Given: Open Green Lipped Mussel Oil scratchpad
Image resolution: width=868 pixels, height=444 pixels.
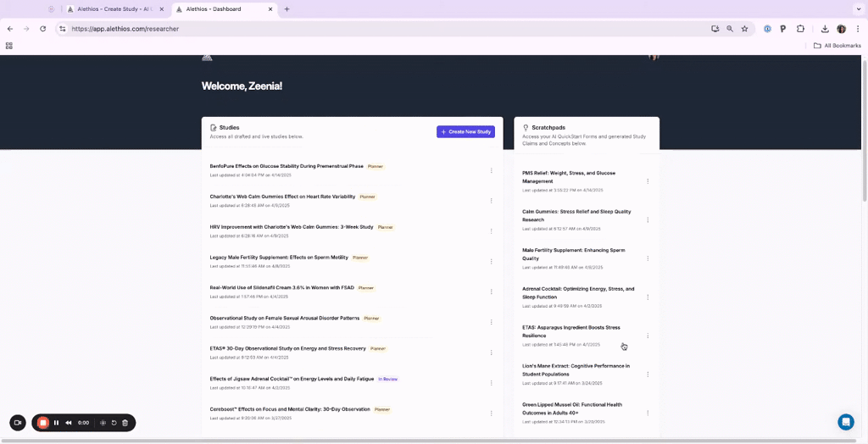Looking at the screenshot, I should click(x=572, y=408).
